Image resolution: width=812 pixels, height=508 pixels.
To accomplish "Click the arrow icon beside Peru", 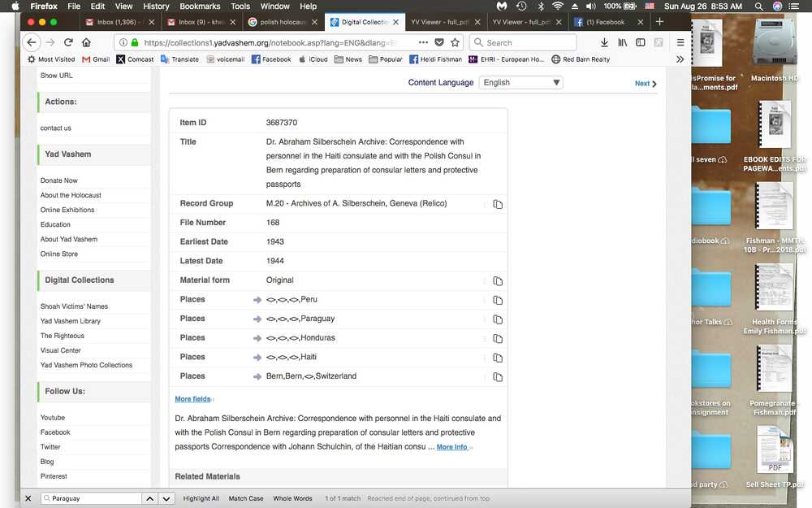I will click(257, 300).
